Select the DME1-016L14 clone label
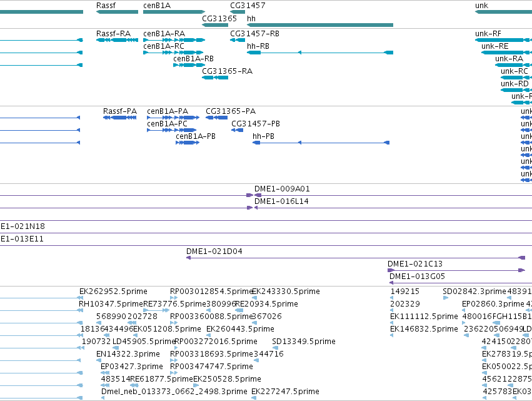532x401 pixels. tap(281, 201)
